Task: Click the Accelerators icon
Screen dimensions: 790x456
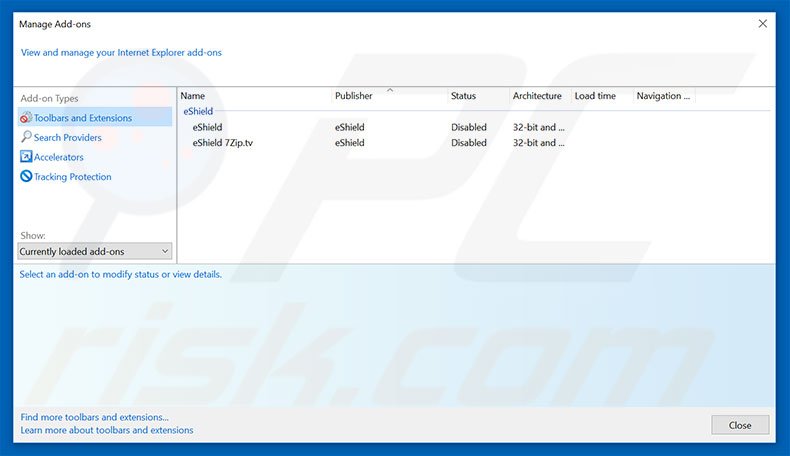Action: pyautogui.click(x=26, y=157)
